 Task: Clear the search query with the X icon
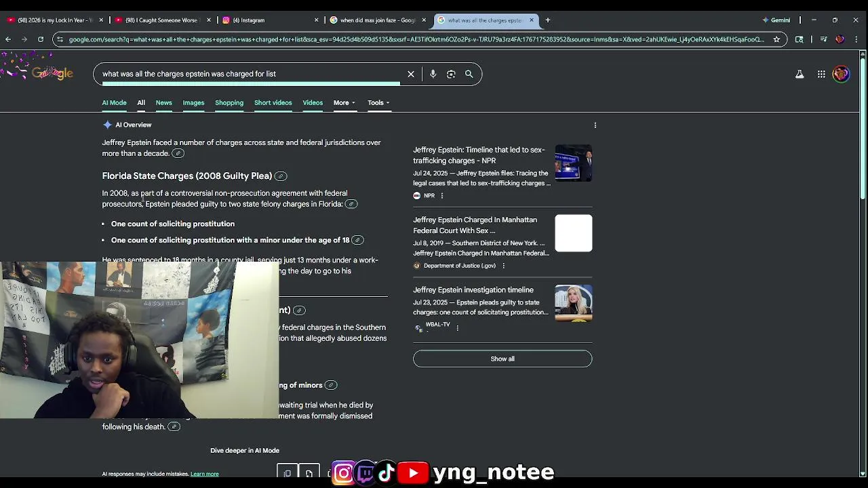(410, 74)
